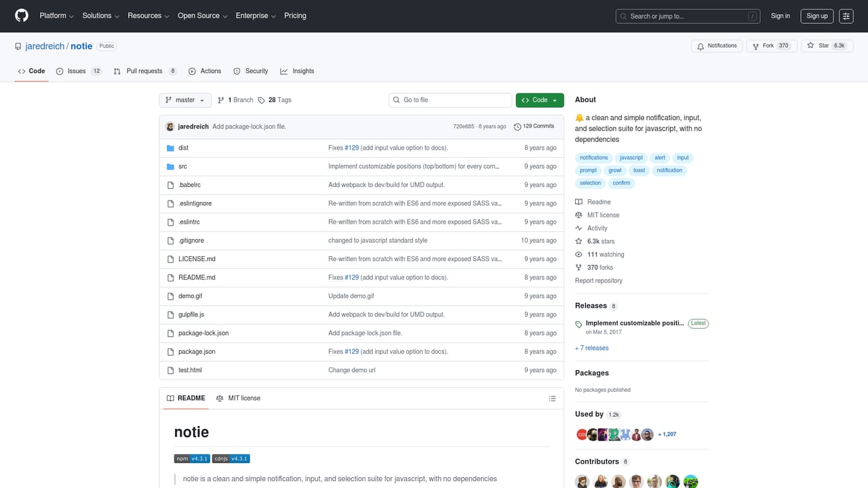Click the tag icon beside 28 Tags
Viewport: 868px width, 488px height.
coord(262,100)
